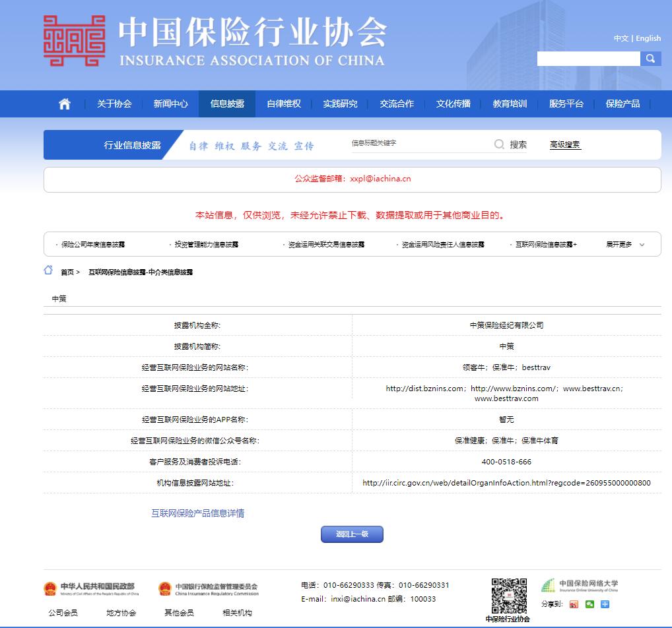Click the 返回上一级 button
Viewport: 672px width, 628px height.
pos(352,534)
